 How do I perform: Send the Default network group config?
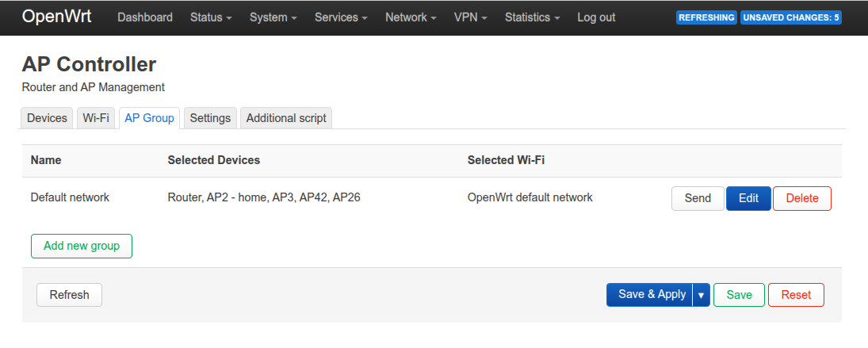pyautogui.click(x=698, y=198)
